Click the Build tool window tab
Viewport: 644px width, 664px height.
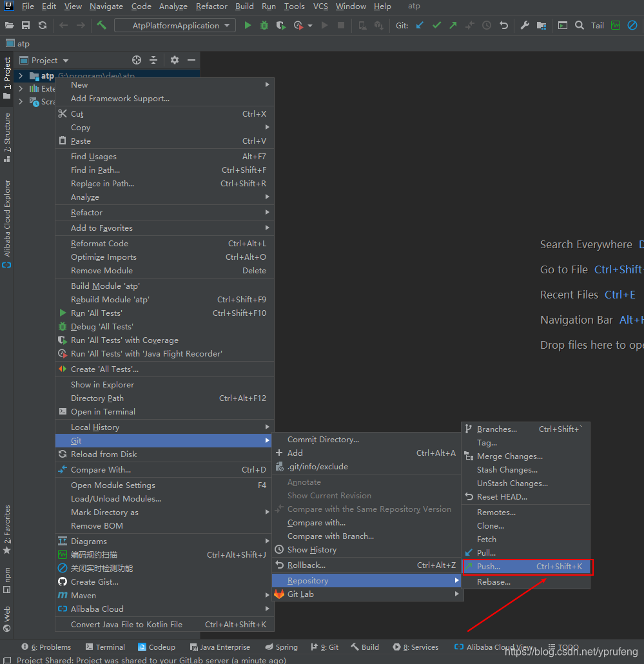tap(365, 647)
